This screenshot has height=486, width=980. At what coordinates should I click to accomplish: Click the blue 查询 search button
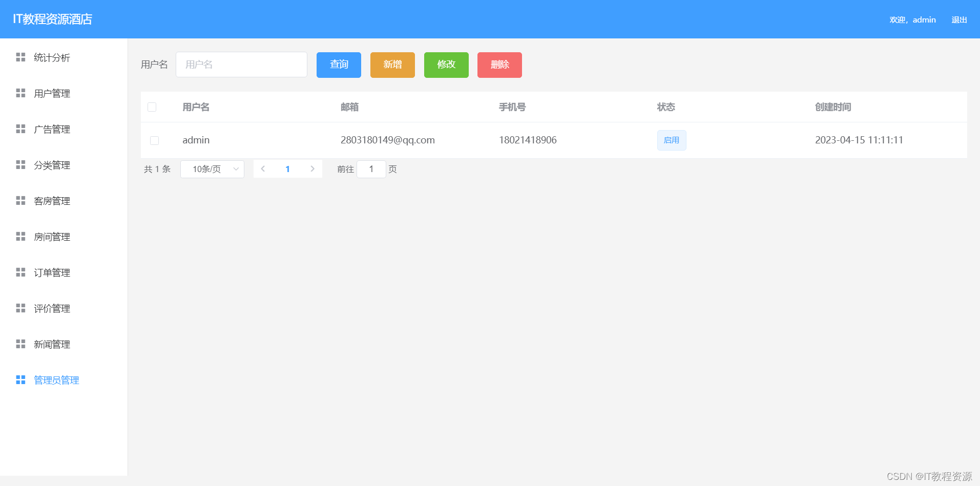[339, 65]
